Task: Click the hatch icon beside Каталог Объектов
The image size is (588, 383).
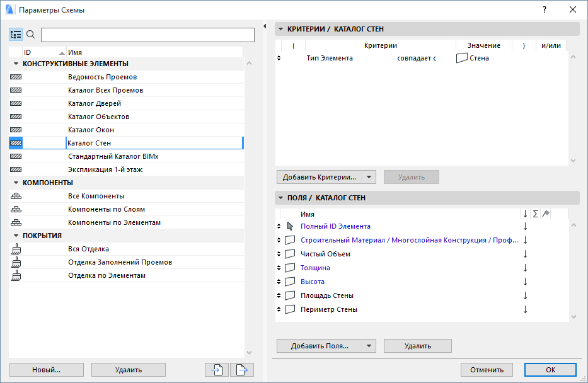Action: [x=16, y=117]
